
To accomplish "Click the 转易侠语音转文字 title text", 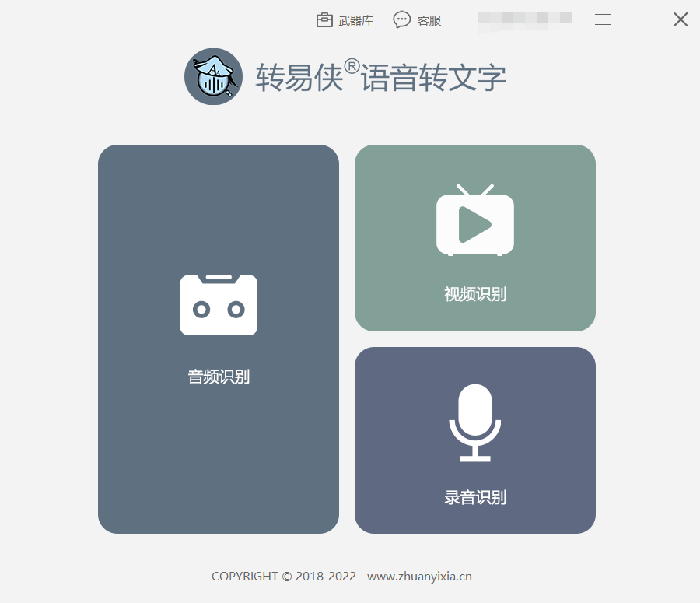I will 381,77.
